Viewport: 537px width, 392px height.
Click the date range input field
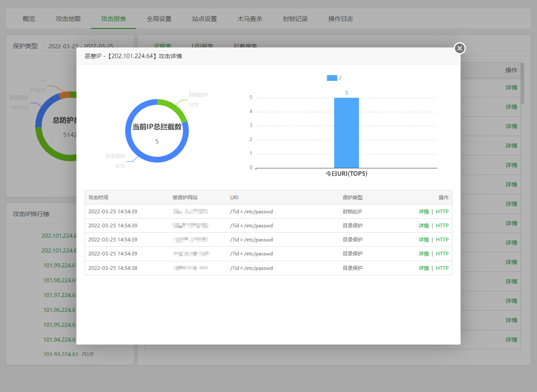[x=81, y=46]
